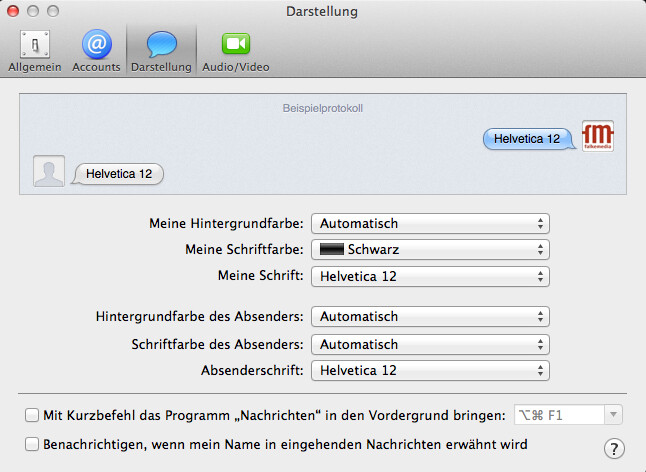Enable notify when my name is mentioned
646x472 pixels.
[x=32, y=444]
